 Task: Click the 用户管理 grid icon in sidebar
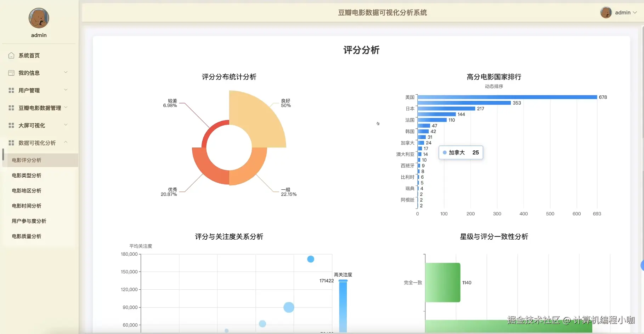click(x=11, y=90)
